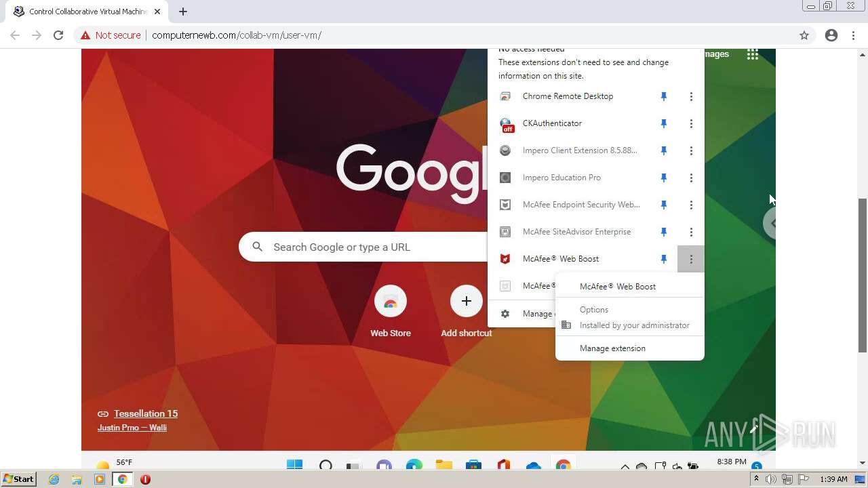Click the page vertical scrollbar thumb
868x488 pixels.
863,274
